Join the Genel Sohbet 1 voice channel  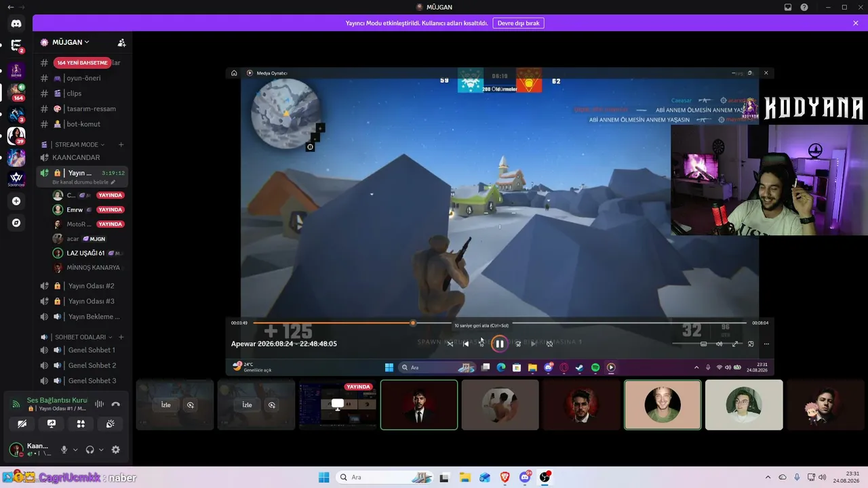click(81, 350)
